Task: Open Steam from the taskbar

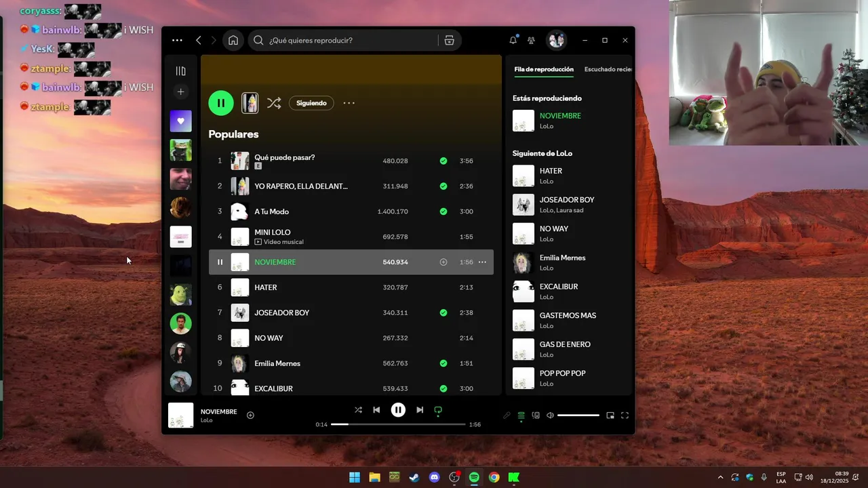Action: (x=414, y=477)
